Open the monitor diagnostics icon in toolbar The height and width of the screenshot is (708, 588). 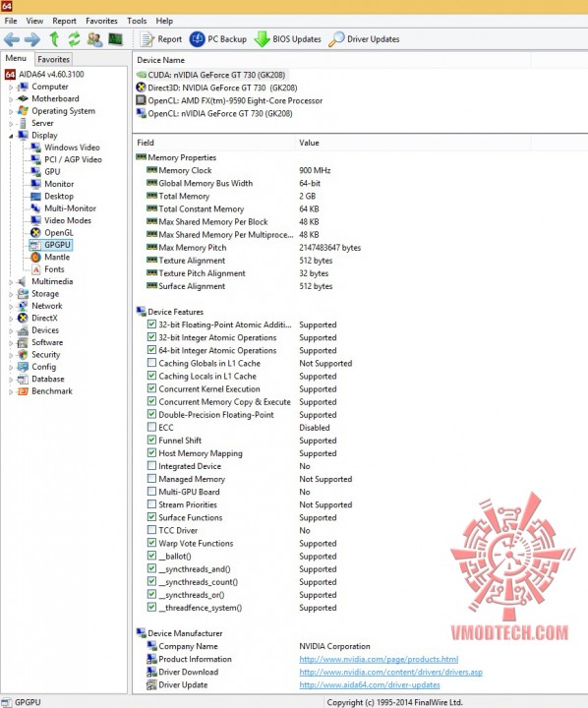click(116, 39)
